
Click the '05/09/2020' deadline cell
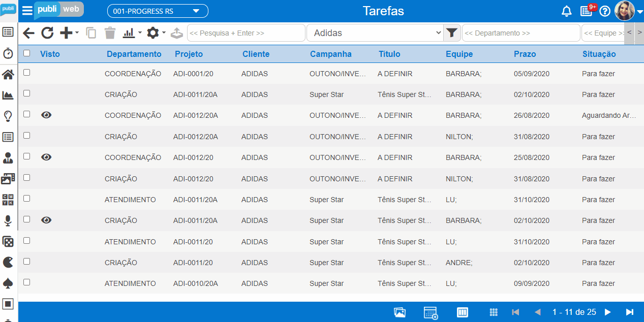[x=532, y=74]
